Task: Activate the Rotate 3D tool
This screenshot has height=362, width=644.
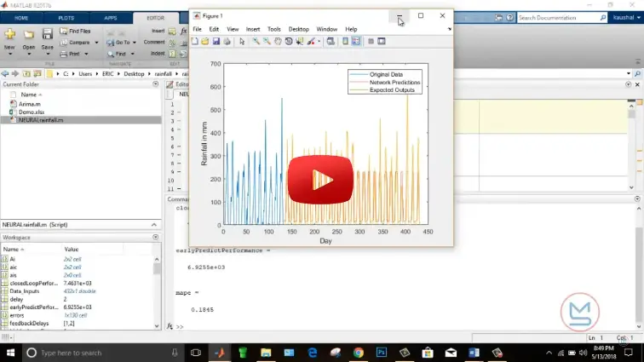Action: pyautogui.click(x=288, y=41)
